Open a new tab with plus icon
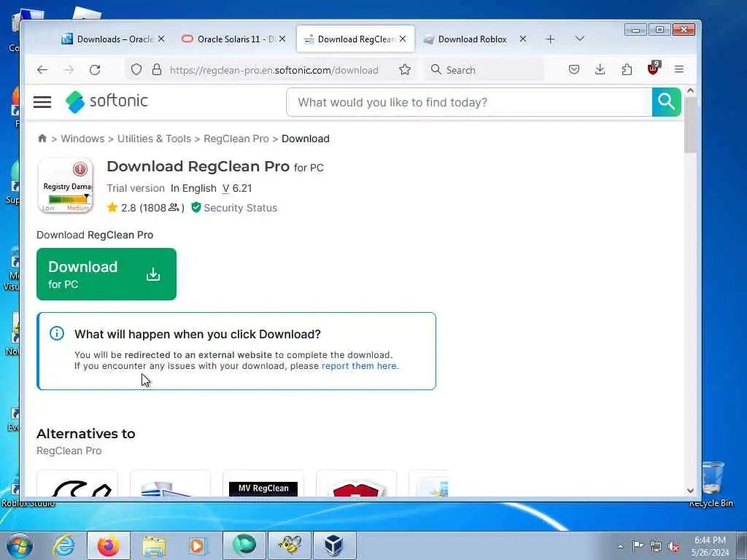The height and width of the screenshot is (560, 747). [550, 39]
